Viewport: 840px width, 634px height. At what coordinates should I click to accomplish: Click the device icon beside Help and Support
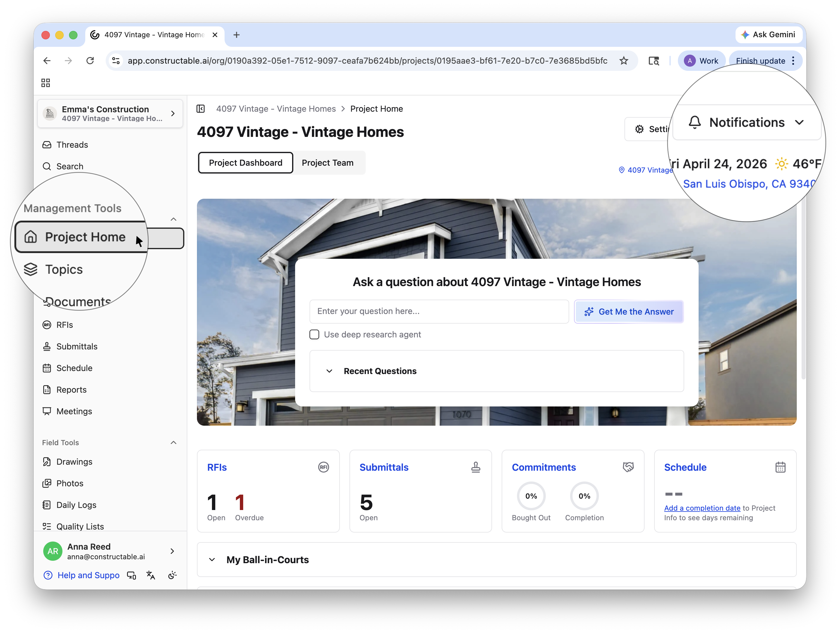tap(131, 575)
